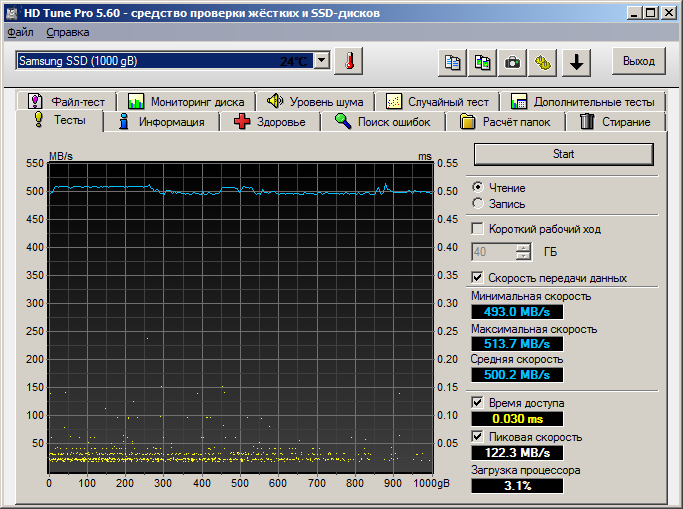This screenshot has width=683, height=509.
Task: Click the down arrow toolbar icon
Action: (x=577, y=62)
